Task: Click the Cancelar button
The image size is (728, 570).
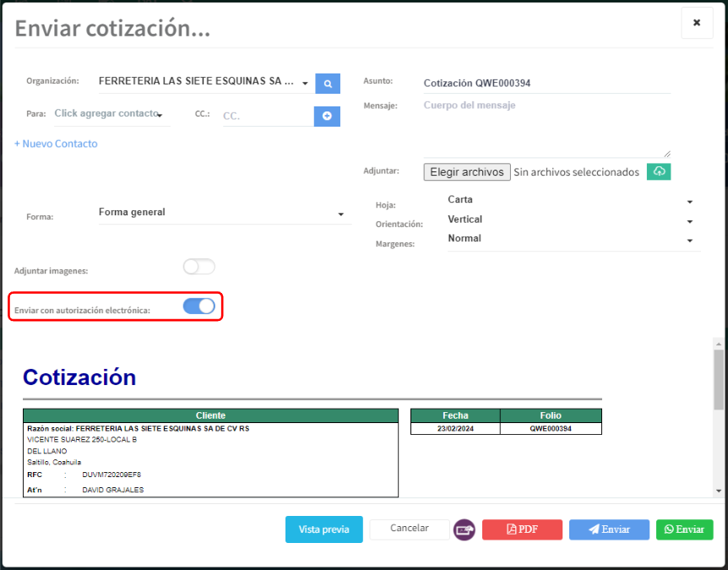Action: click(410, 529)
